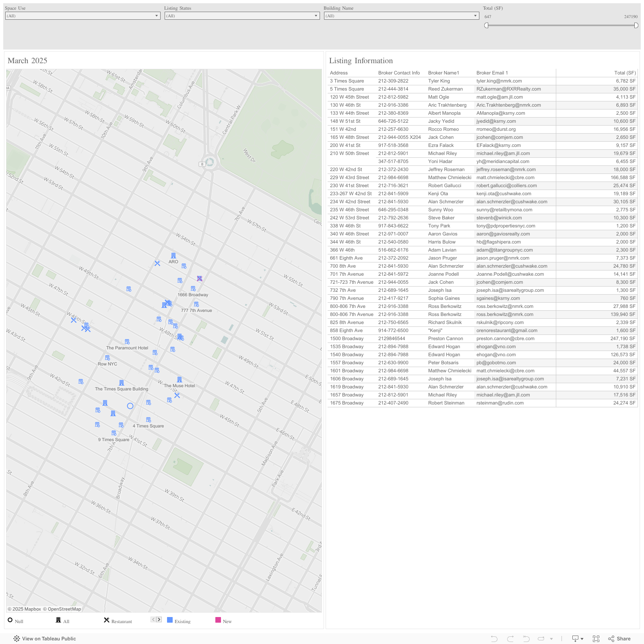Viewport: 644px width, 644px height.
Task: Select the All building legend icon
Action: (58, 620)
